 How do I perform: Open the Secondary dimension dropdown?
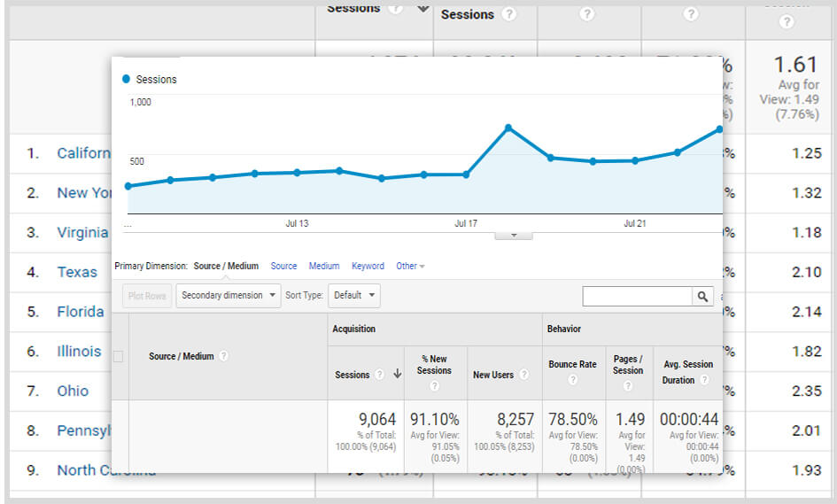tap(229, 296)
